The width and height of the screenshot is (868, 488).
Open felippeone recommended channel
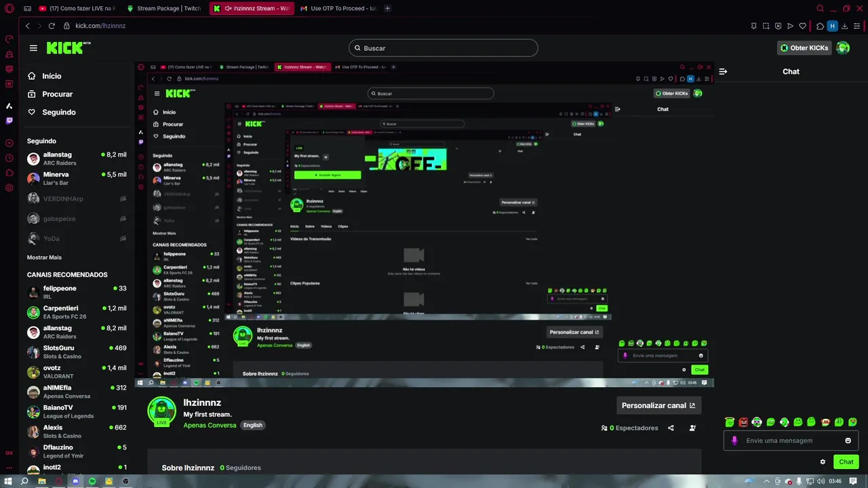[x=77, y=292]
